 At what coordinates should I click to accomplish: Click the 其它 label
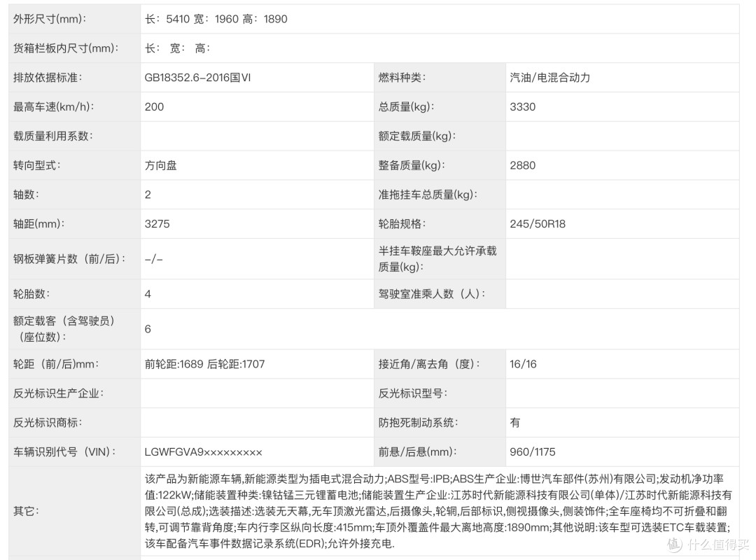(27, 511)
